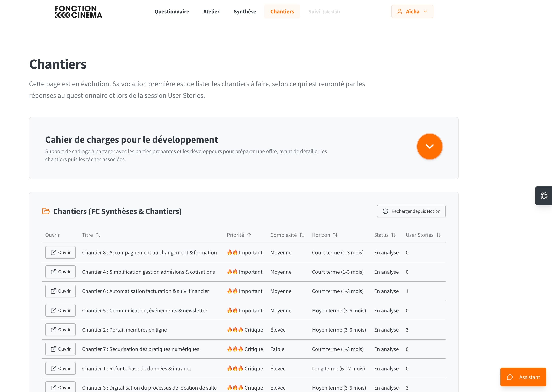Click the open-link icon for Chantier 2

[x=54, y=330]
